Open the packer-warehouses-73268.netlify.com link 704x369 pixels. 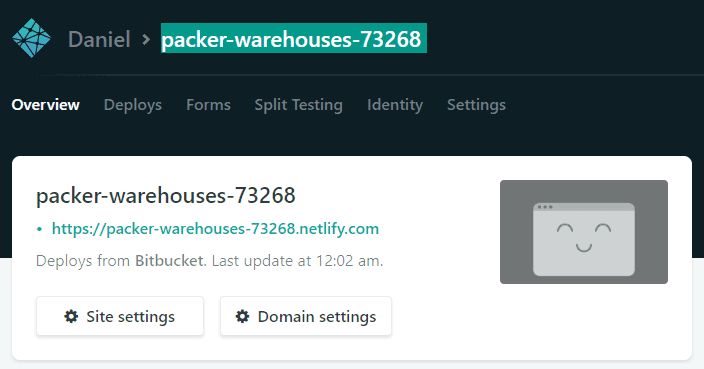tap(216, 229)
